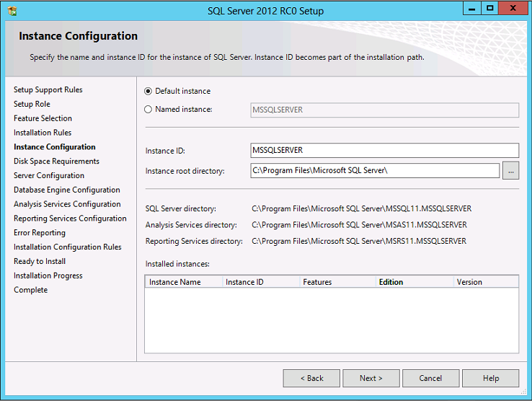Screen dimensions: 532x401
Task: Sort by the Edition column header
Action: point(414,282)
